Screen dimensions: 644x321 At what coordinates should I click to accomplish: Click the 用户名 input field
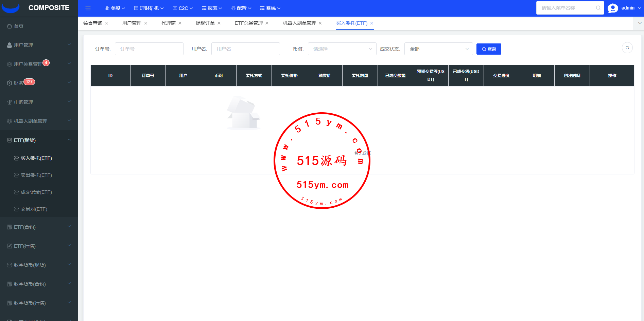[245, 49]
